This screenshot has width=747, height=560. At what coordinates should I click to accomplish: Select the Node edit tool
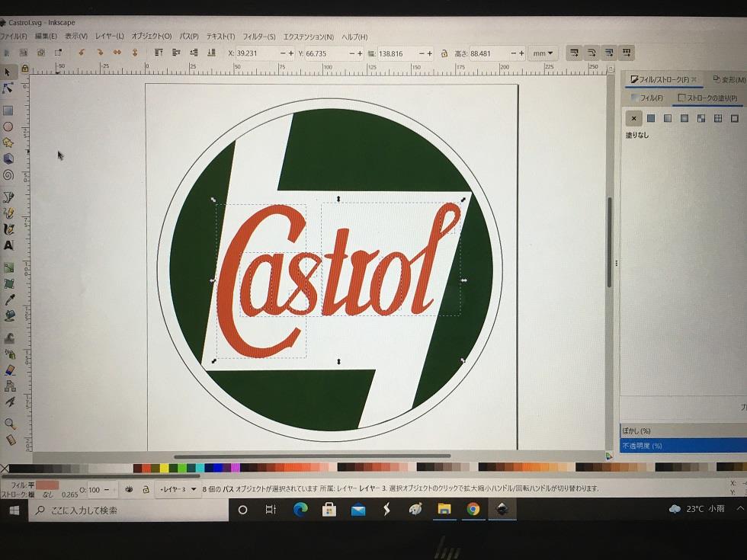8,88
